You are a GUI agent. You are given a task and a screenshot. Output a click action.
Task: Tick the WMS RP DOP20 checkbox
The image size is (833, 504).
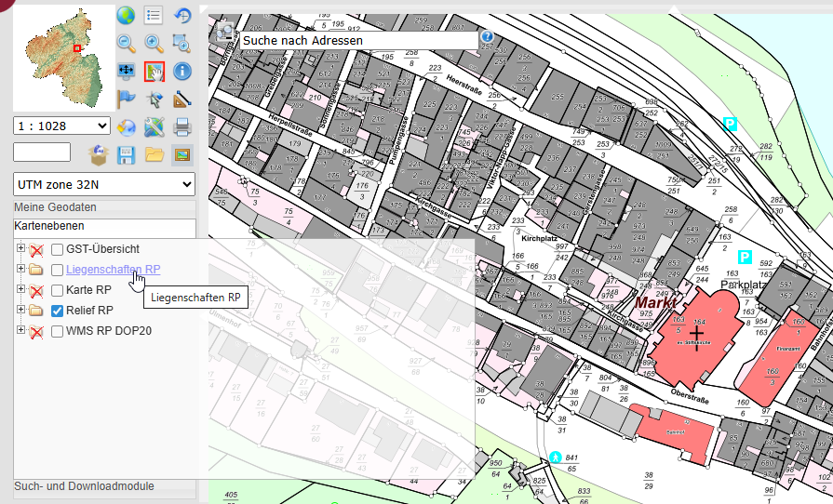58,331
